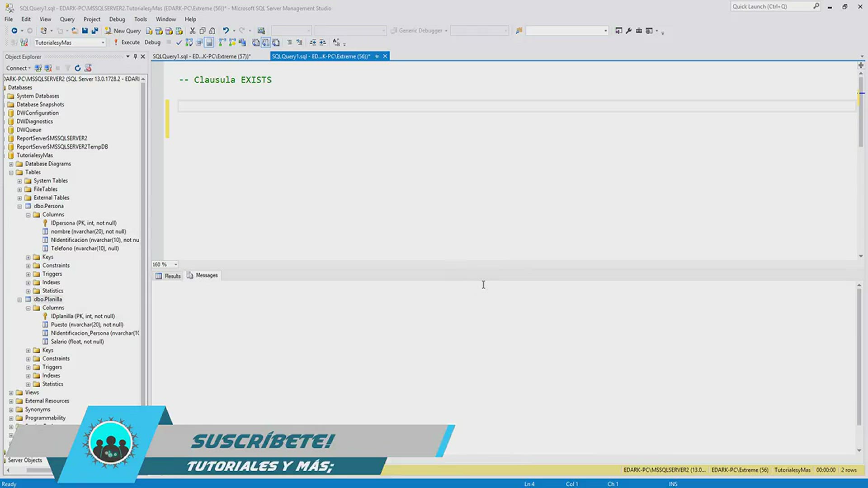Close the active SQLQuery1 (56) tab
The image size is (868, 488).
(x=385, y=56)
